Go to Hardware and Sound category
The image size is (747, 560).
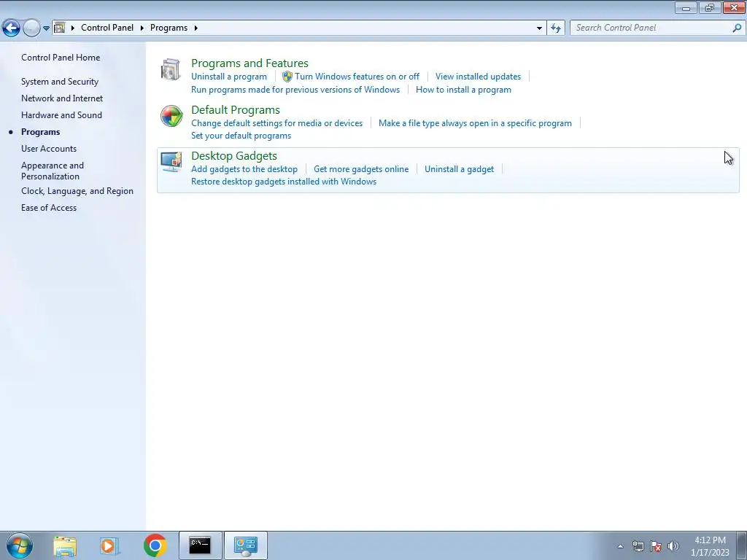[x=61, y=114]
